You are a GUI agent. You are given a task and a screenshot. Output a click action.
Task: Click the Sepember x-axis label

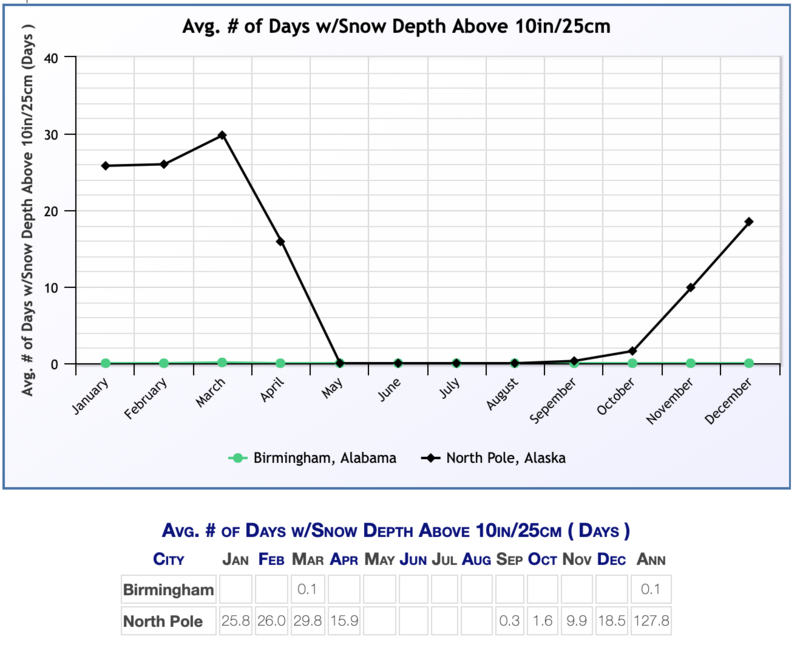553,400
